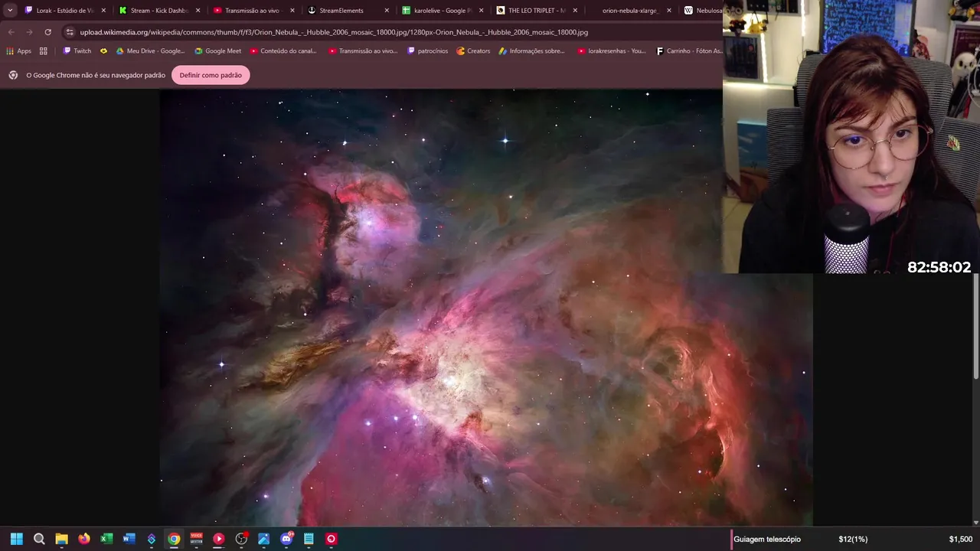Open Excel from the taskbar
Image resolution: width=980 pixels, height=551 pixels.
(x=106, y=539)
